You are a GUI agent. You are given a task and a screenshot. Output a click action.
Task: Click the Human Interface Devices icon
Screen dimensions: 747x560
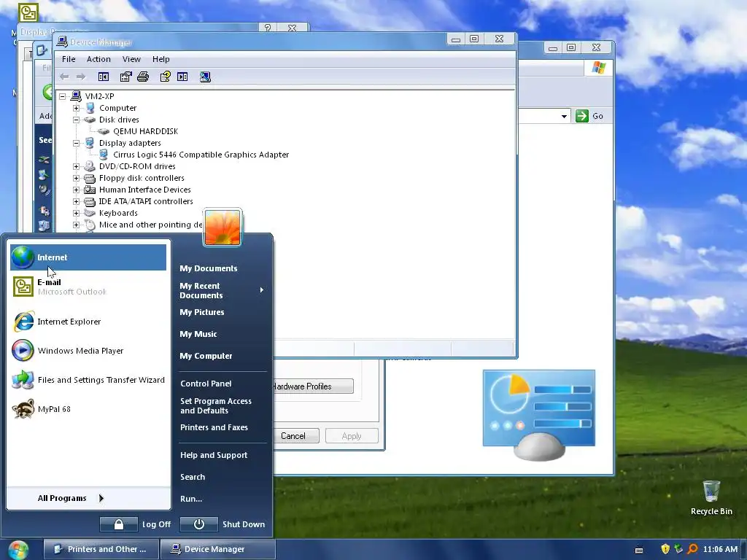tap(90, 190)
